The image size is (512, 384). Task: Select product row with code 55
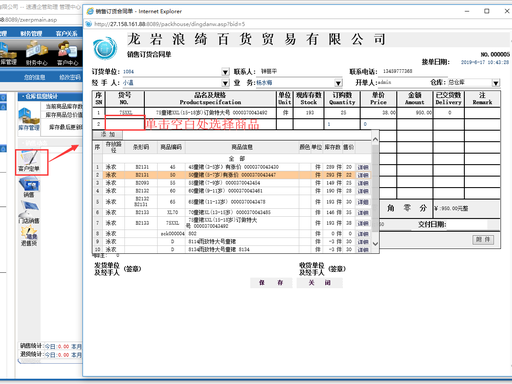232,183
